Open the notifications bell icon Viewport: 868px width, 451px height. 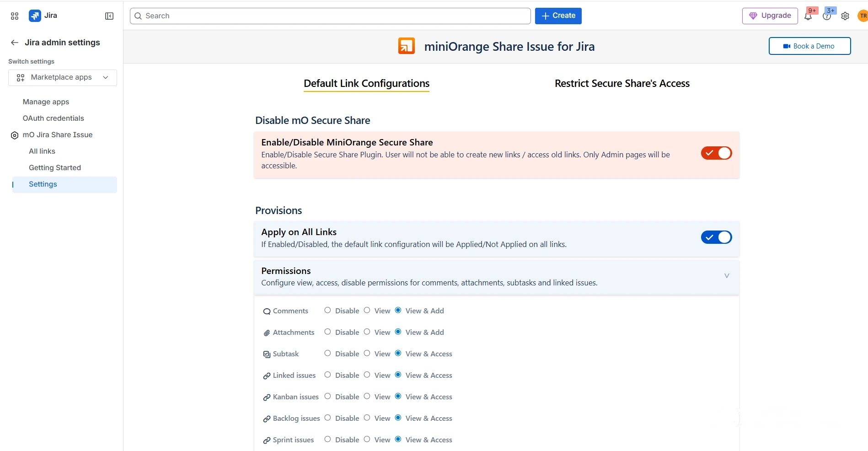pos(808,16)
